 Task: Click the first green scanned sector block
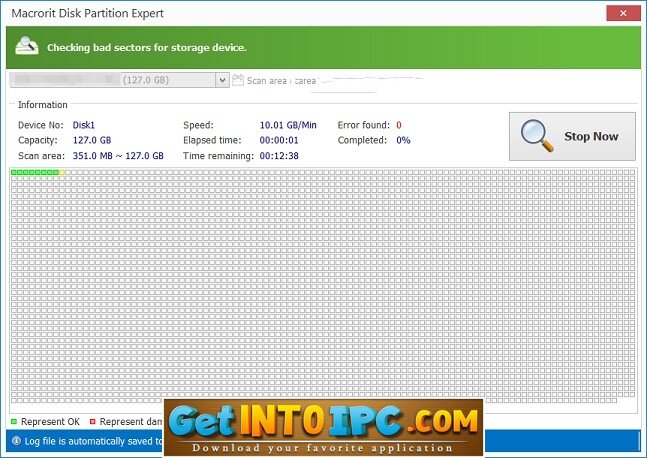pyautogui.click(x=14, y=172)
